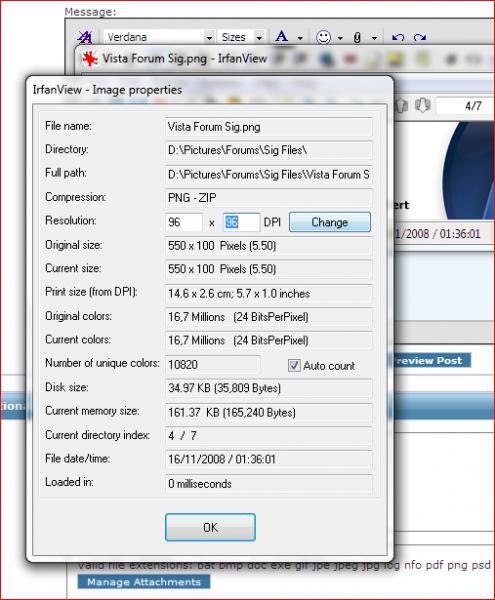
Task: Click the paperclip attachment icon
Action: coord(357,38)
